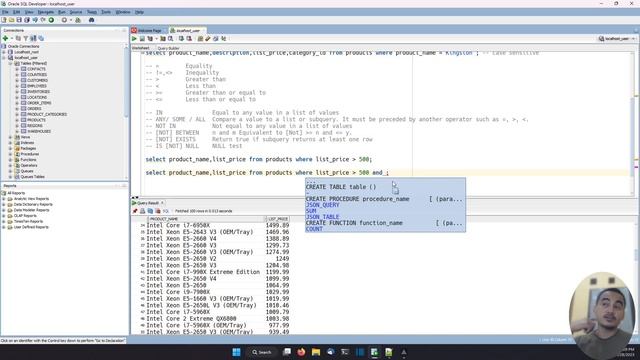Image resolution: width=640 pixels, height=360 pixels.
Task: Expand the localhost_root connection
Action: coord(4,52)
